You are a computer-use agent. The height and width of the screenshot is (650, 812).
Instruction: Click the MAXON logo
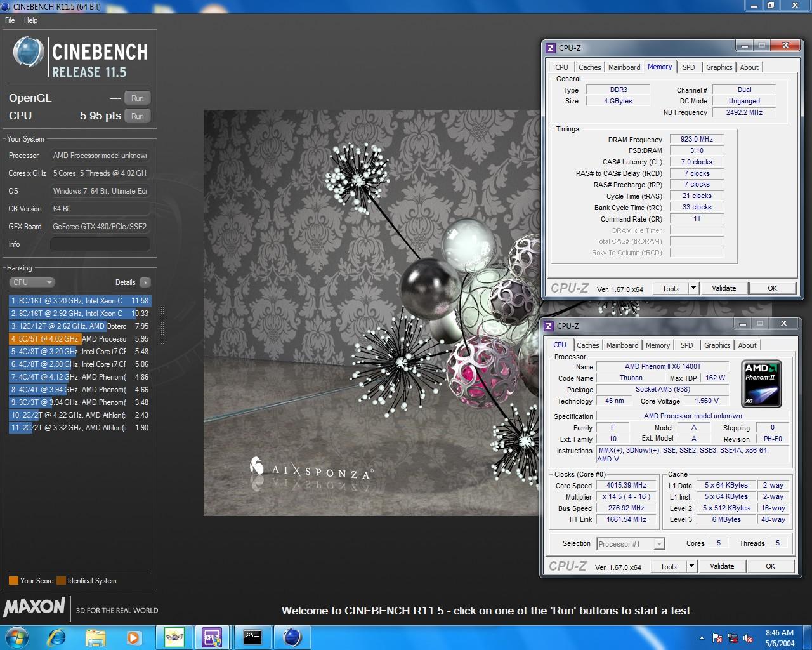tap(34, 607)
